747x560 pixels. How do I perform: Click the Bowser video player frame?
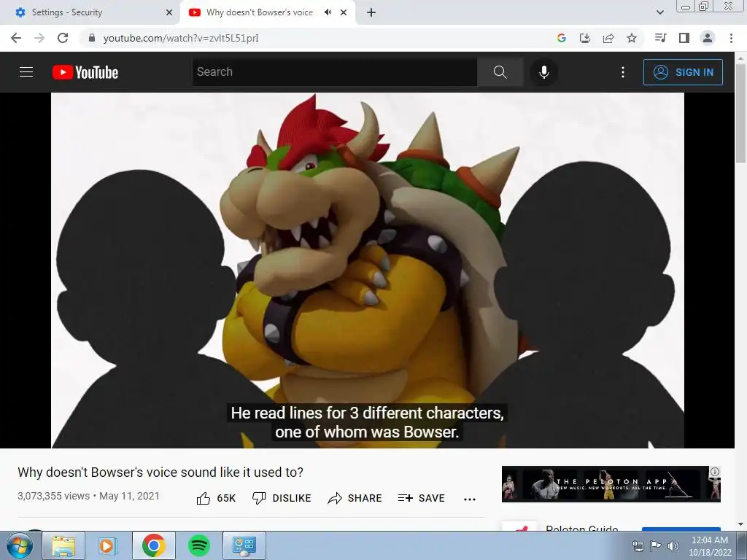pyautogui.click(x=368, y=270)
